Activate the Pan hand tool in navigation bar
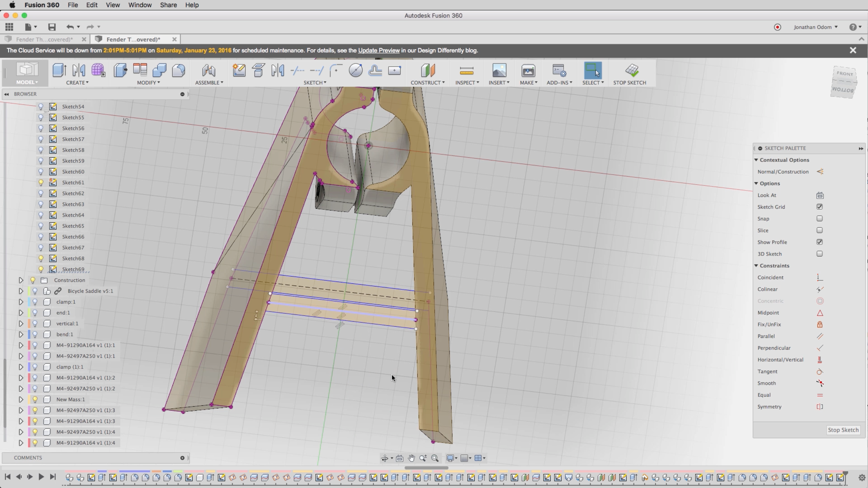The height and width of the screenshot is (488, 868). (411, 458)
